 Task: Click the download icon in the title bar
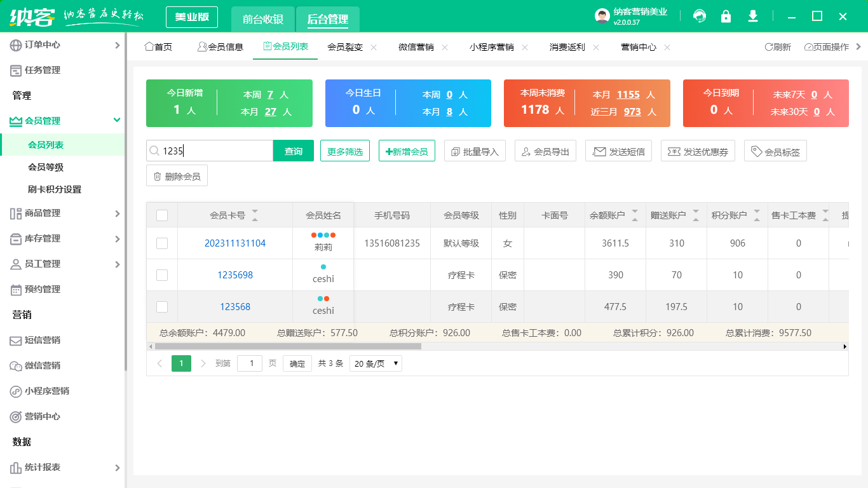coord(752,16)
